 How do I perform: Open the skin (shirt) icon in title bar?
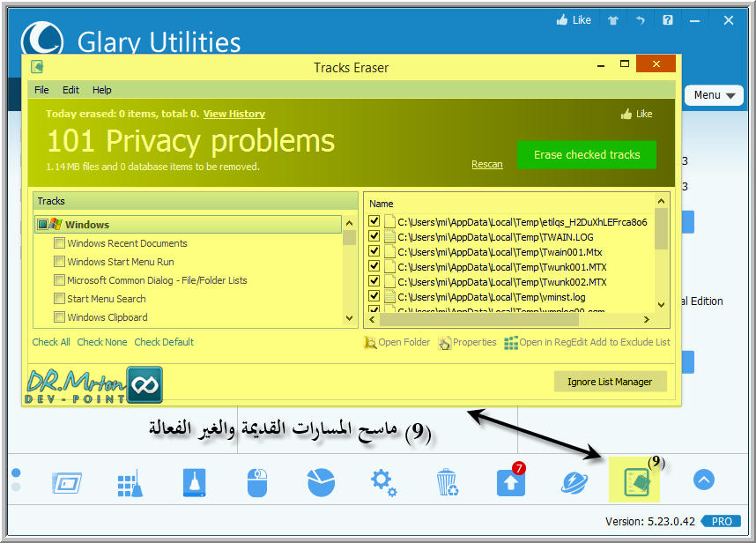[612, 20]
